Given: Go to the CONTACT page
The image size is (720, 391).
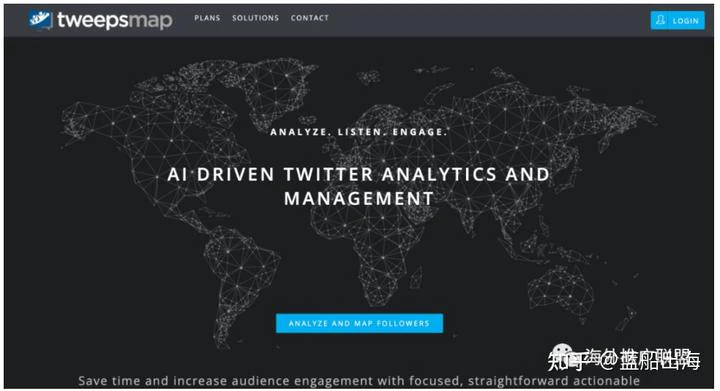Looking at the screenshot, I should pos(309,18).
